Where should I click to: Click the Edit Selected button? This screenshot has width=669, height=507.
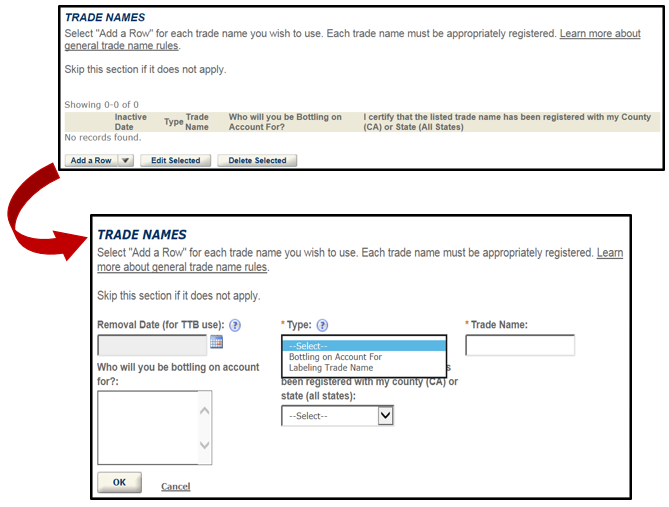pyautogui.click(x=175, y=160)
